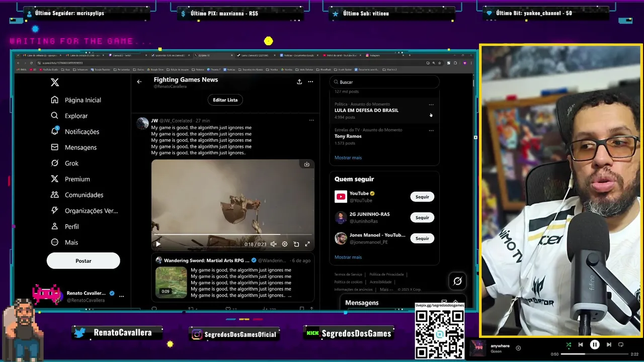Open Premium in the sidebar
Viewport: 644px width, 362px height.
[x=70, y=179]
